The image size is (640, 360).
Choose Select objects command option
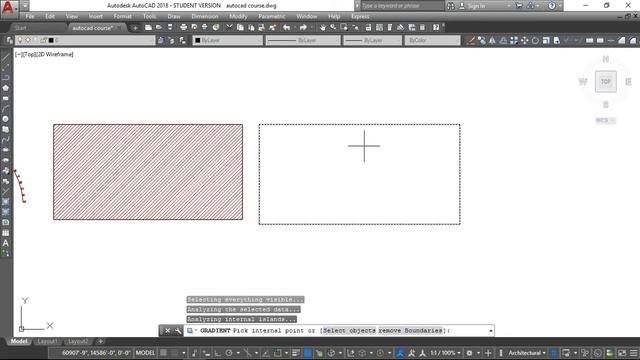349,331
